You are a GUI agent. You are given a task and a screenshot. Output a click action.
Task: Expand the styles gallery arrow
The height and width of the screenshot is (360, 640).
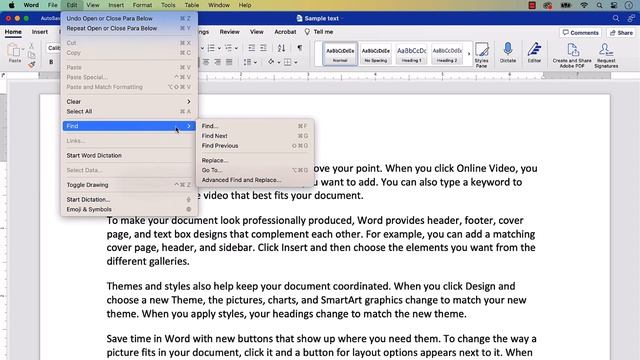tap(469, 53)
